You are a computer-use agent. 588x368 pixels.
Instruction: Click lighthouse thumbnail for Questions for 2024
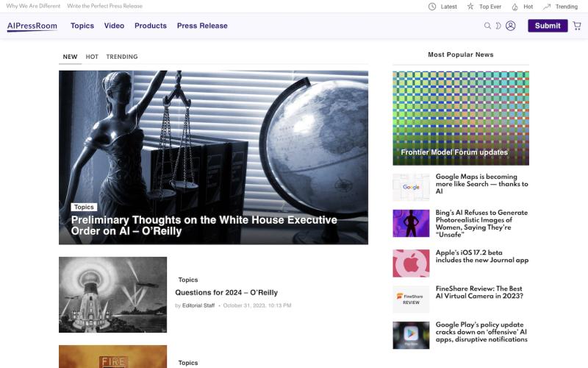tap(113, 295)
